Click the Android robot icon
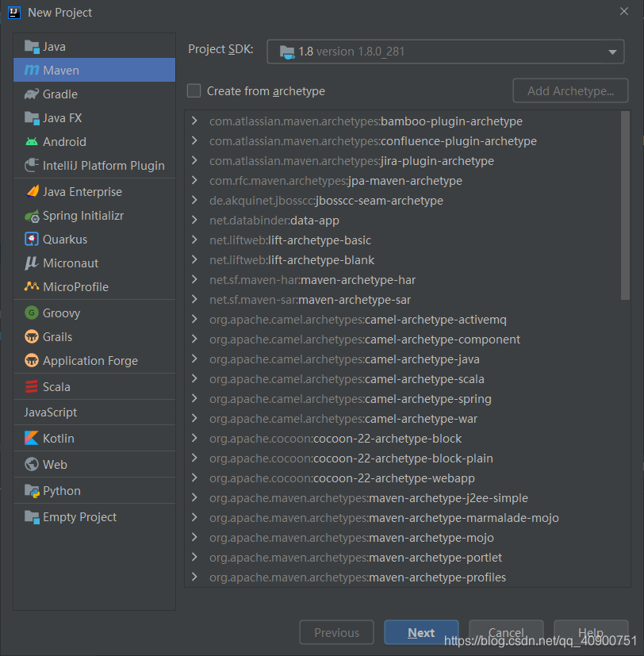This screenshot has height=656, width=644. pyautogui.click(x=32, y=142)
